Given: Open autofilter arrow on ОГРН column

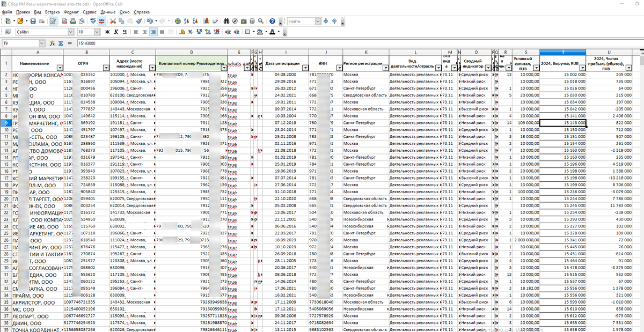Looking at the screenshot, I should tap(105, 67).
